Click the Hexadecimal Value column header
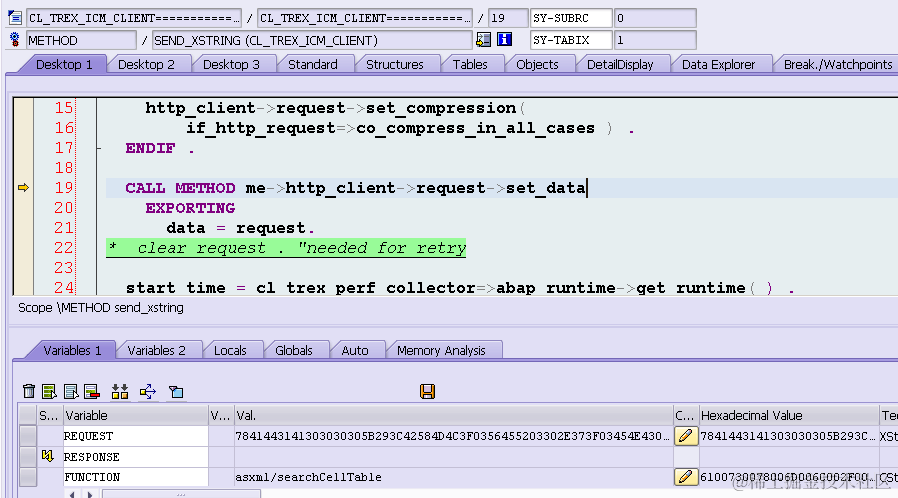 tap(789, 415)
